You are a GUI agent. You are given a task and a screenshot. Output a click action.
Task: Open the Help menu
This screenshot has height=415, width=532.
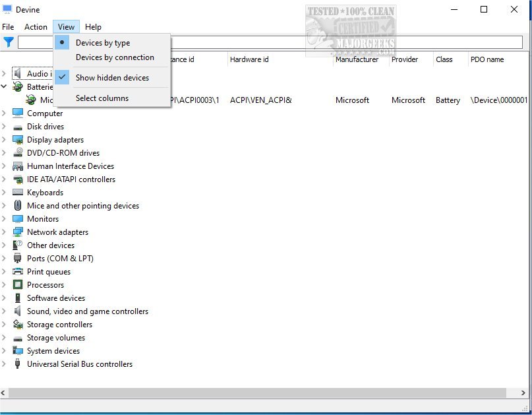[x=93, y=27]
